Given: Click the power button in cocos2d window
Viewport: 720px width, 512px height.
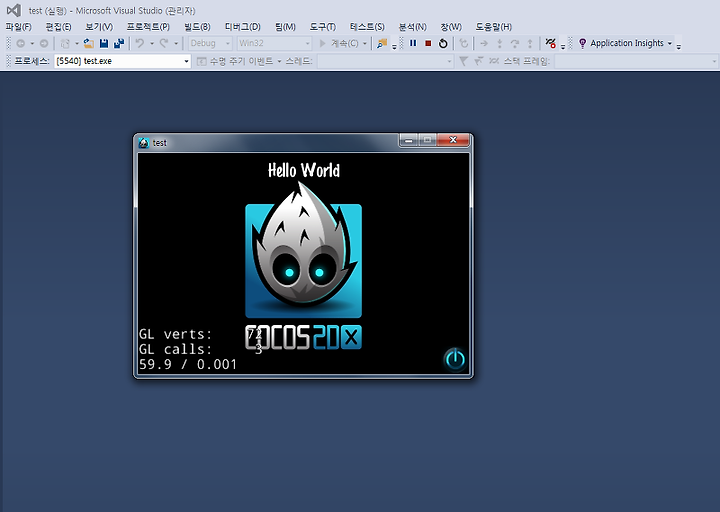Looking at the screenshot, I should (x=455, y=359).
